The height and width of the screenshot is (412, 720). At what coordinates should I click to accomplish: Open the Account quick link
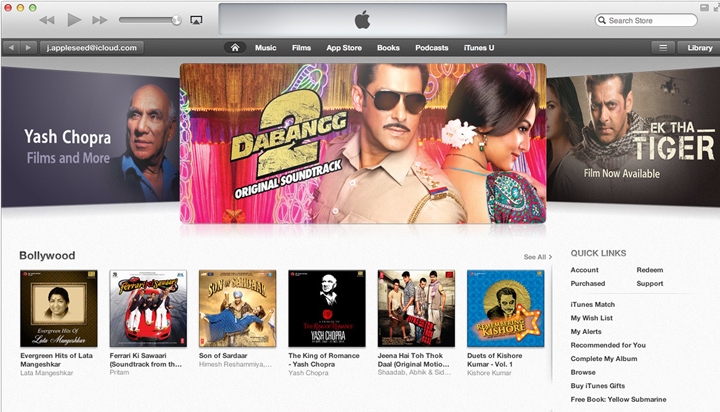tap(584, 270)
